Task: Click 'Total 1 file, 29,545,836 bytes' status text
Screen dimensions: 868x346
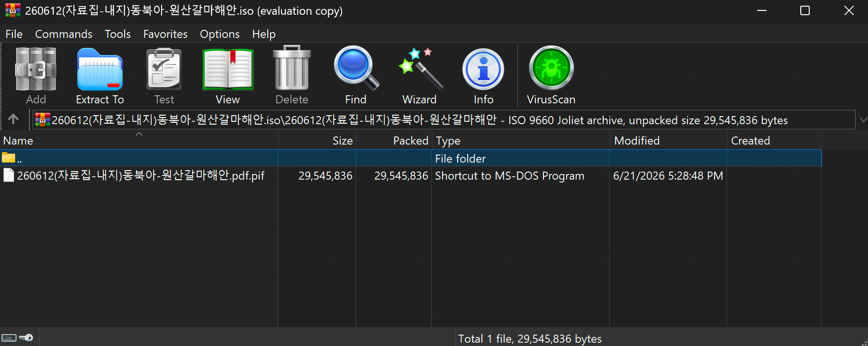Action: (x=530, y=338)
